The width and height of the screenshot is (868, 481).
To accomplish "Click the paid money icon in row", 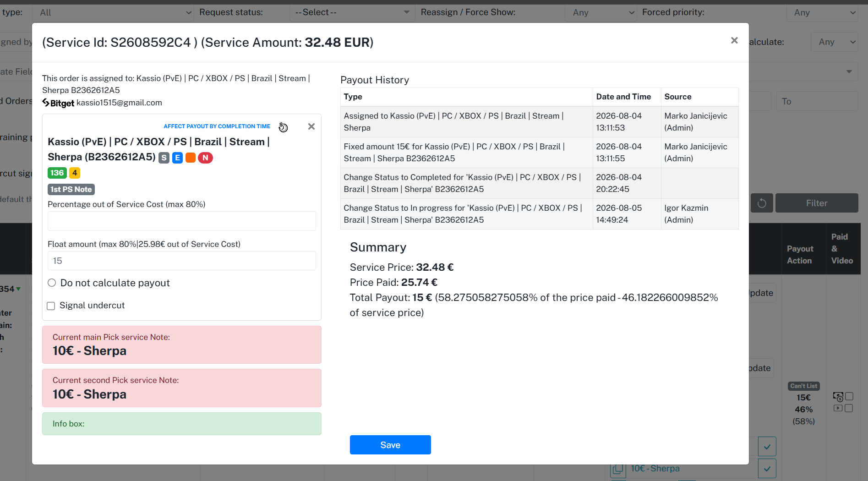I will pyautogui.click(x=838, y=397).
